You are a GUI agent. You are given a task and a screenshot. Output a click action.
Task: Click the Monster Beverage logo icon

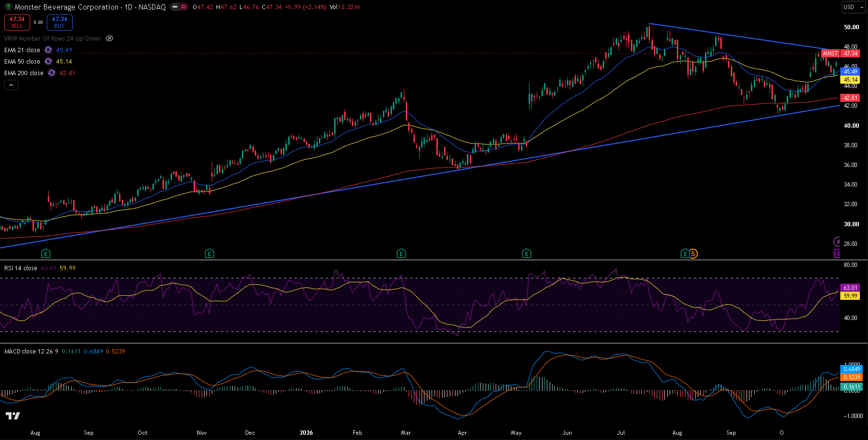[8, 7]
